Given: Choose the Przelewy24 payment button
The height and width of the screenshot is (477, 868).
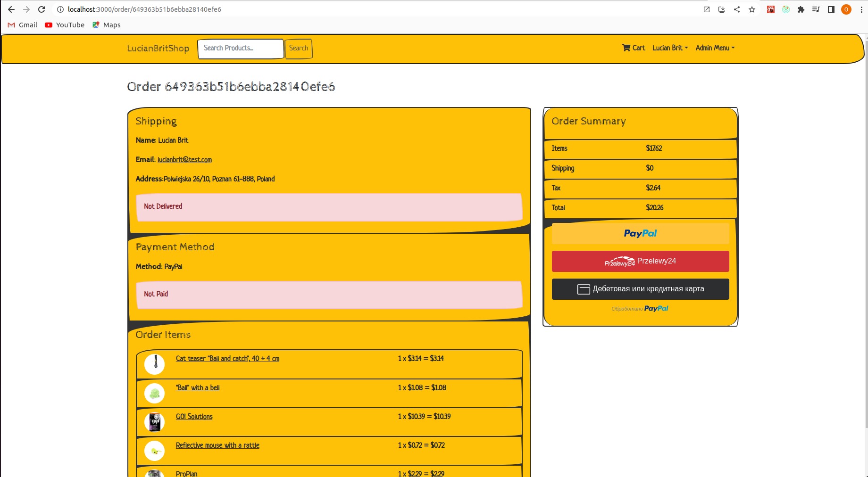Looking at the screenshot, I should pos(640,261).
